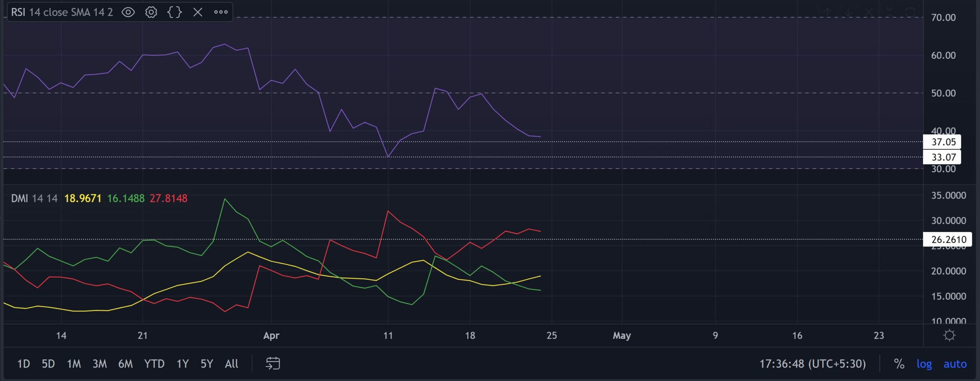This screenshot has height=381, width=980.
Task: Click the RSI source code braces icon
Action: coord(174,12)
